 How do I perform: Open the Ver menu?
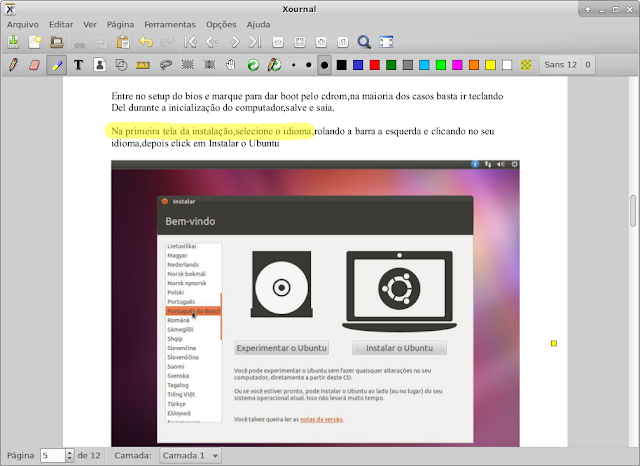(x=90, y=24)
